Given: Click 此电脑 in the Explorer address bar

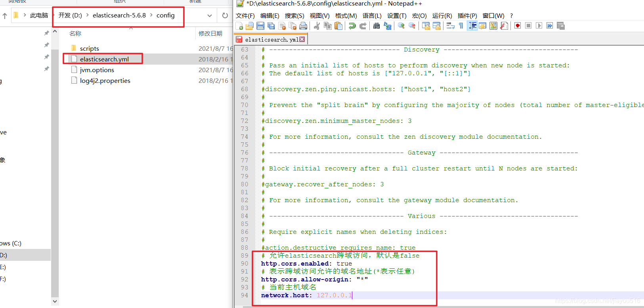Looking at the screenshot, I should (39, 15).
